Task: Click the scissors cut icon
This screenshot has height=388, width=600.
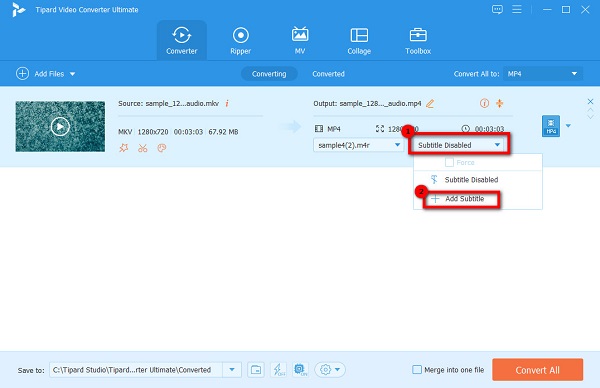Action: (143, 148)
